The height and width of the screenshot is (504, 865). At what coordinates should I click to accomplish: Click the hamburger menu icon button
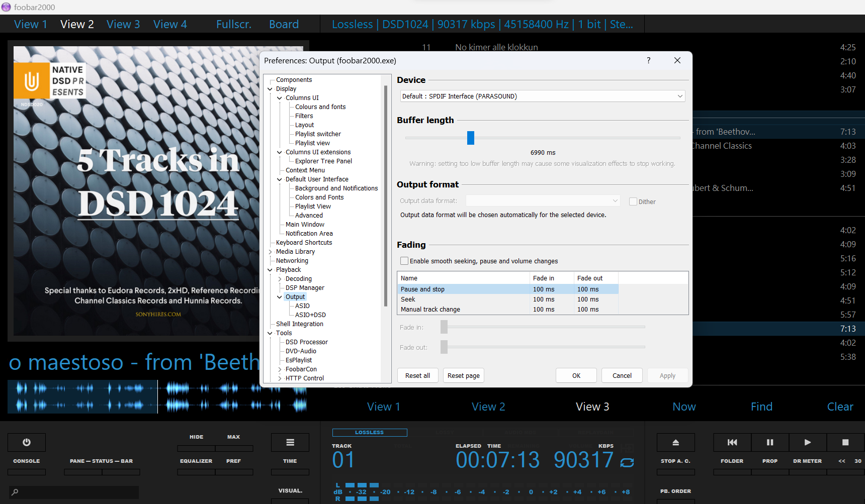tap(290, 442)
